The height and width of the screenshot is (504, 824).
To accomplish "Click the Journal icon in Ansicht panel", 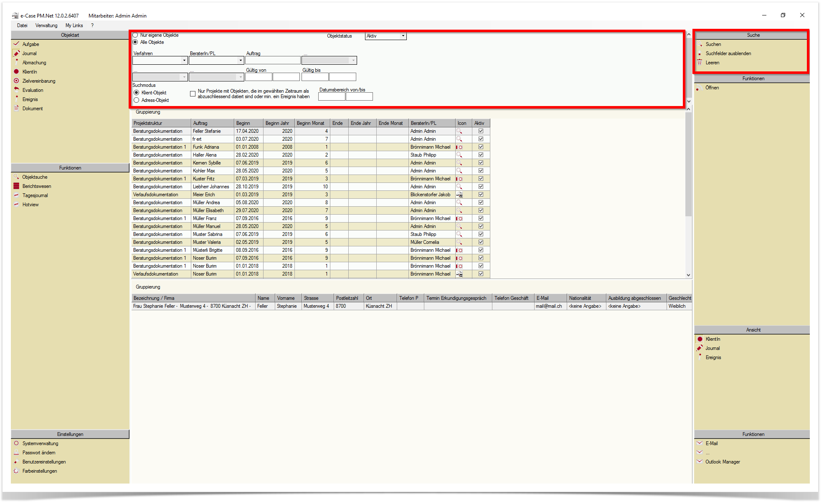I will [x=700, y=348].
